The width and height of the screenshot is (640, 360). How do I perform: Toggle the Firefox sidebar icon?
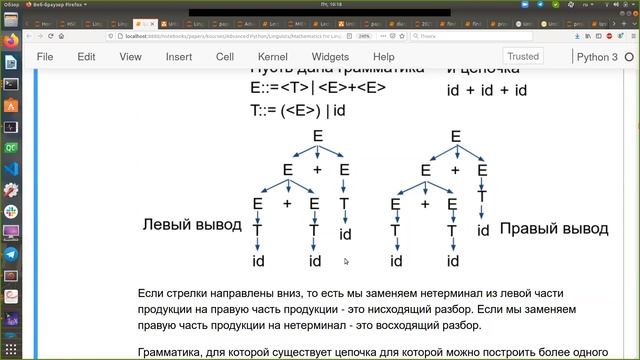(598, 36)
